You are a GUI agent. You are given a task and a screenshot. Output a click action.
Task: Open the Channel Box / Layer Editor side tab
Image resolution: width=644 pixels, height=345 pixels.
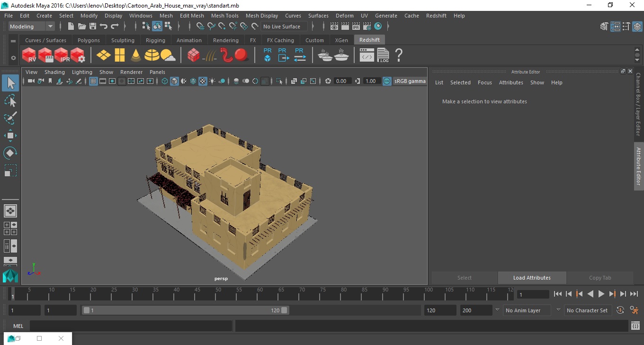point(638,104)
